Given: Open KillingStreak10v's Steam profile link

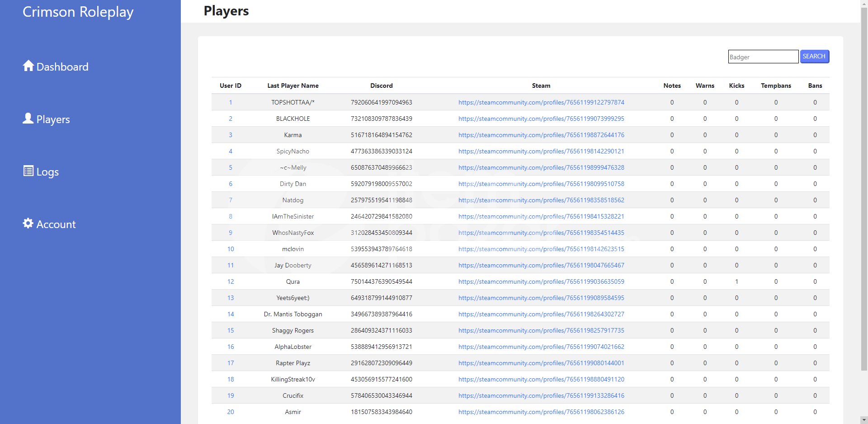Looking at the screenshot, I should point(541,379).
